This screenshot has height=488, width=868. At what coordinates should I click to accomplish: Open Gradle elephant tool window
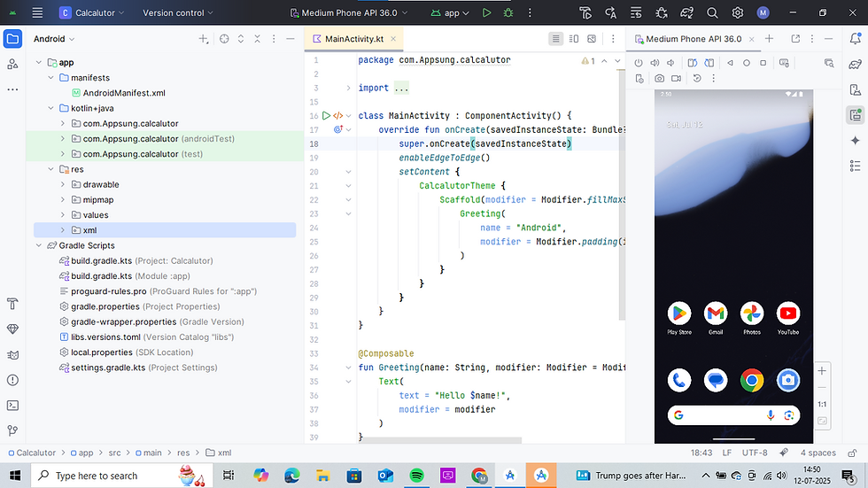tap(856, 64)
